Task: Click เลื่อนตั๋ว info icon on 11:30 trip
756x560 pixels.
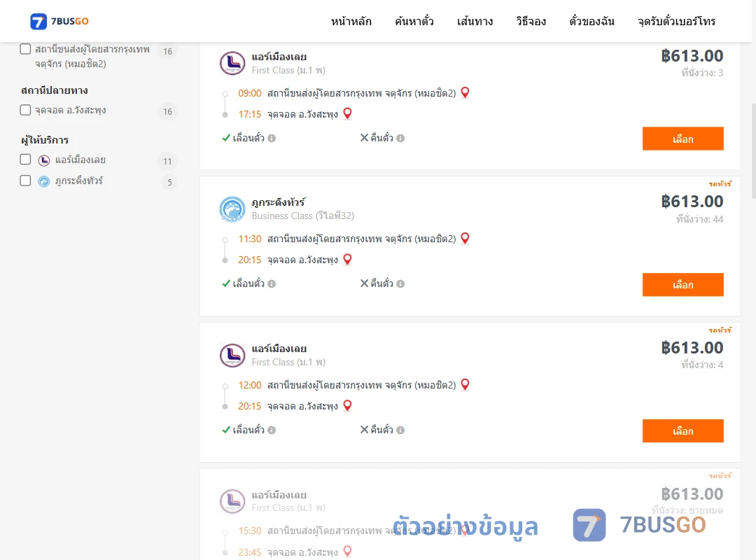Action: pos(272,284)
